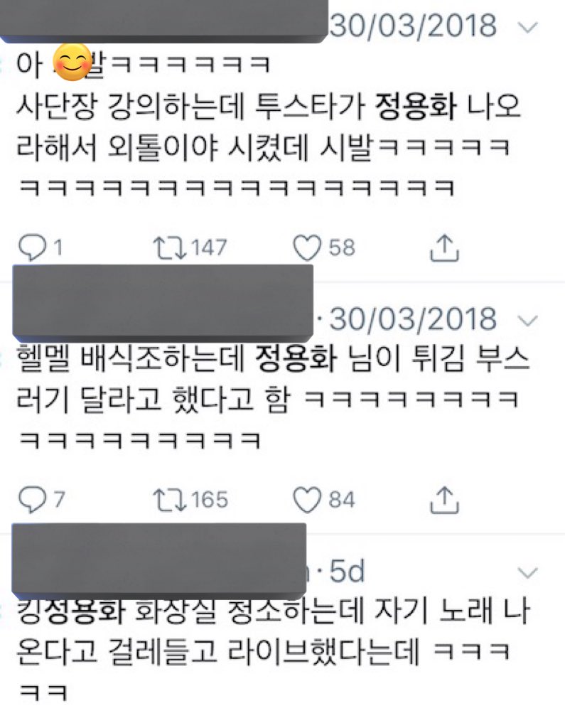The width and height of the screenshot is (565, 728).
Task: Open second tweet's 30/03/2018 timestamp
Action: pyautogui.click(x=413, y=319)
